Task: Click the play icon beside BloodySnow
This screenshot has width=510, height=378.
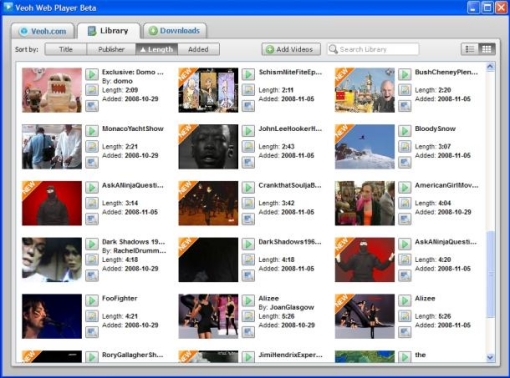Action: 405,131
